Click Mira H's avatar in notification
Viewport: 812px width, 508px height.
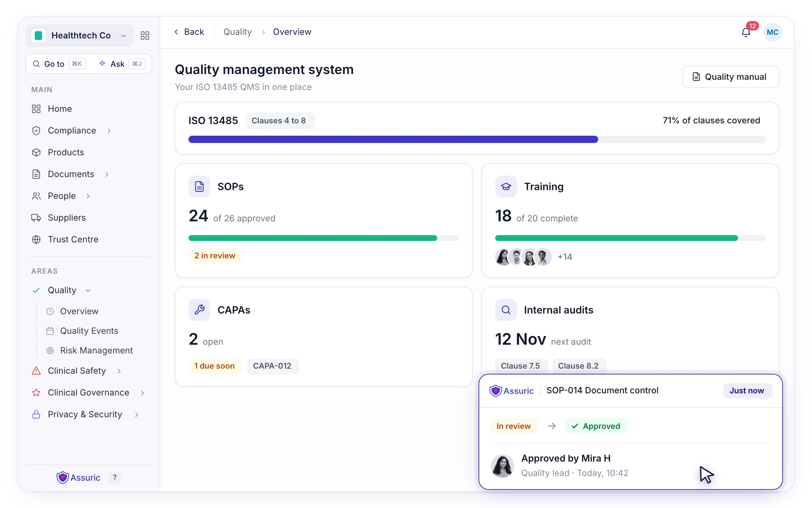[502, 466]
